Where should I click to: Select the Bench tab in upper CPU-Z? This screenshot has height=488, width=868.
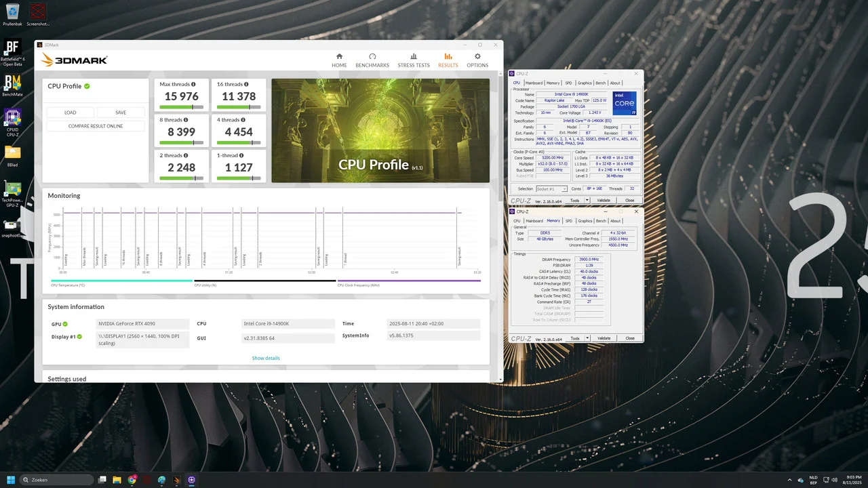(x=601, y=83)
